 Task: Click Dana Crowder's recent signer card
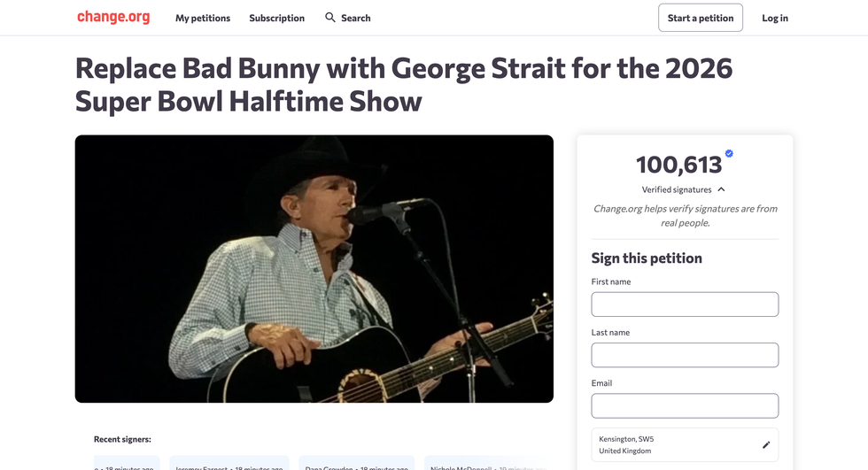click(357, 464)
